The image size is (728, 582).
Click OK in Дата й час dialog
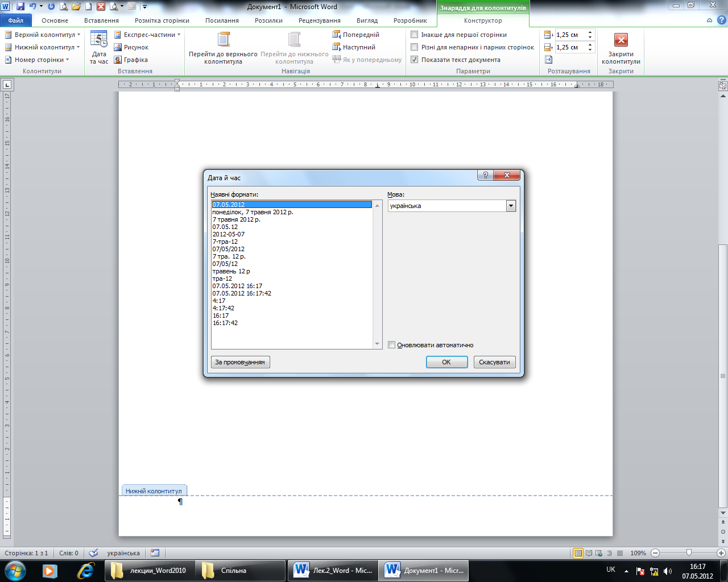pyautogui.click(x=446, y=362)
